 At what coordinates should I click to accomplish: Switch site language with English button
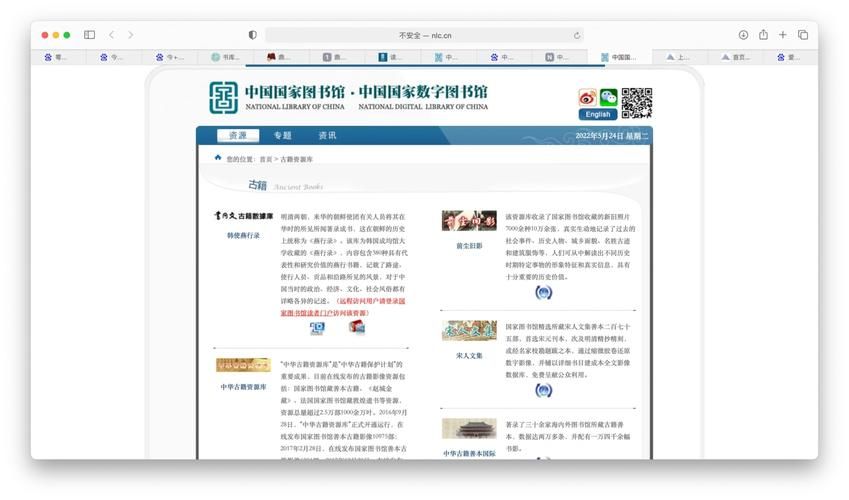tap(598, 114)
